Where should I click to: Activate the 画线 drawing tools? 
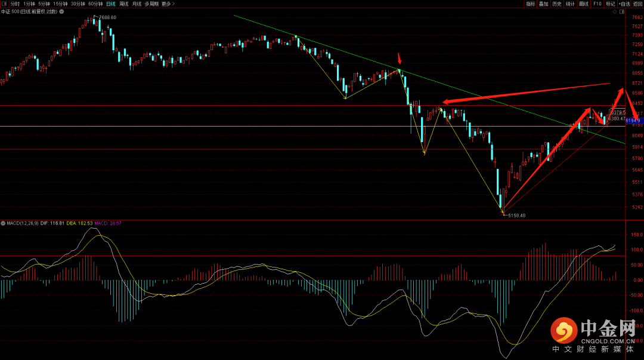pos(584,4)
